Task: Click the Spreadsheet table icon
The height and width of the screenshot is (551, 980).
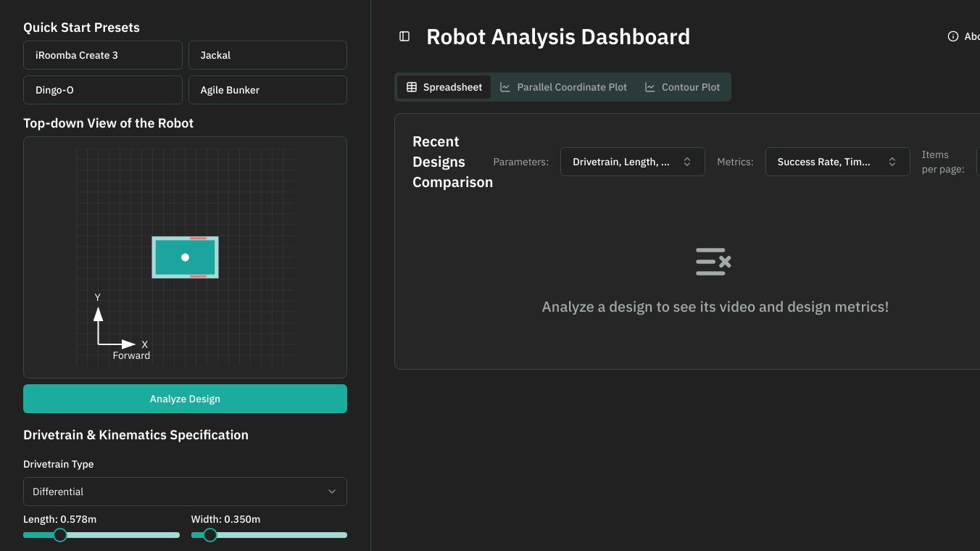Action: (x=412, y=87)
